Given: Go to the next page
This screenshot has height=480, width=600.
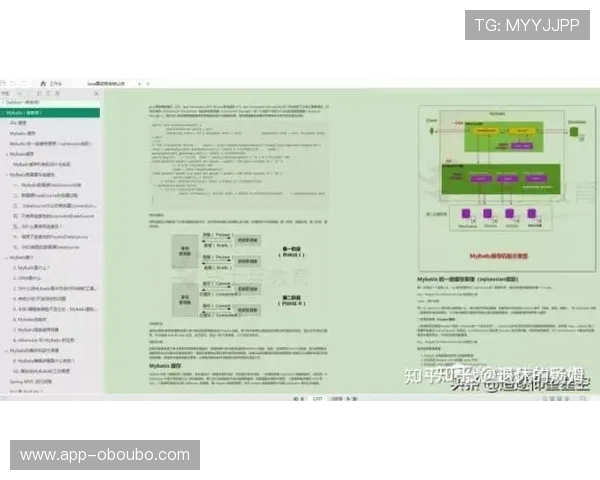Looking at the screenshot, I should pyautogui.click(x=348, y=398).
